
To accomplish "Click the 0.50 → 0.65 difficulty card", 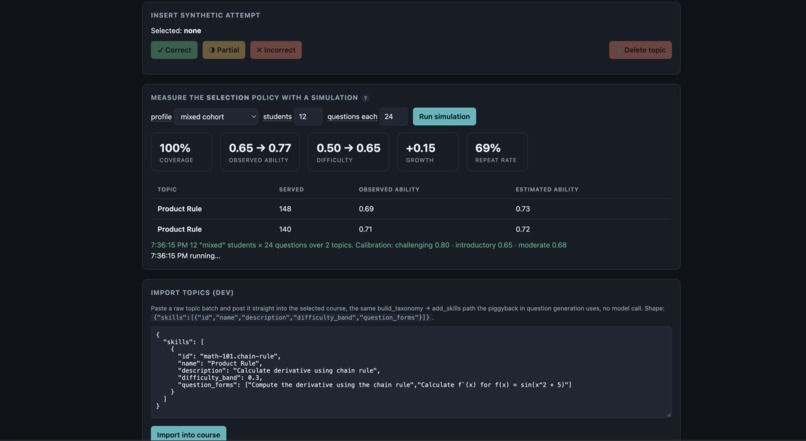I will [349, 152].
